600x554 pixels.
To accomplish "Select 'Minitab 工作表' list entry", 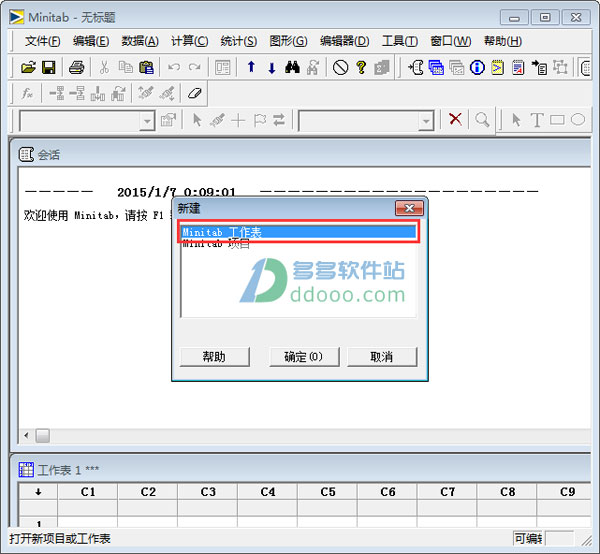I will pos(298,232).
